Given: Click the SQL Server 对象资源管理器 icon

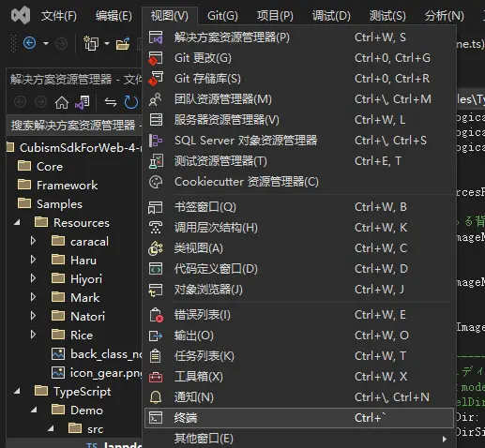Looking at the screenshot, I should pos(156,141).
